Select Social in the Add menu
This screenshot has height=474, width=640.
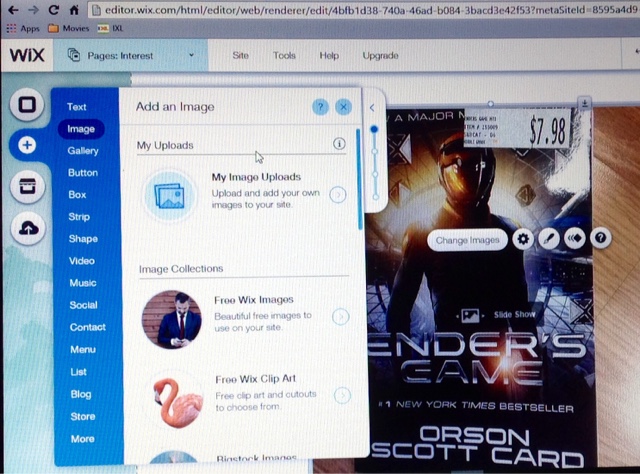tap(83, 305)
